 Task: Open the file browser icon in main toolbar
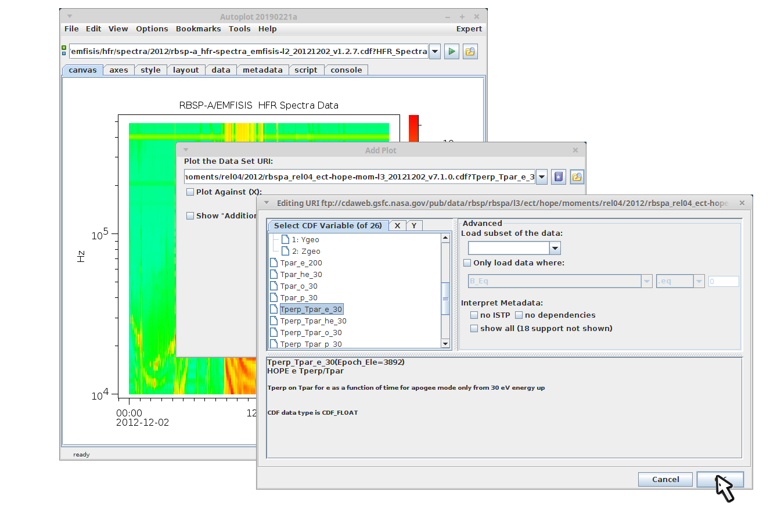tap(470, 52)
